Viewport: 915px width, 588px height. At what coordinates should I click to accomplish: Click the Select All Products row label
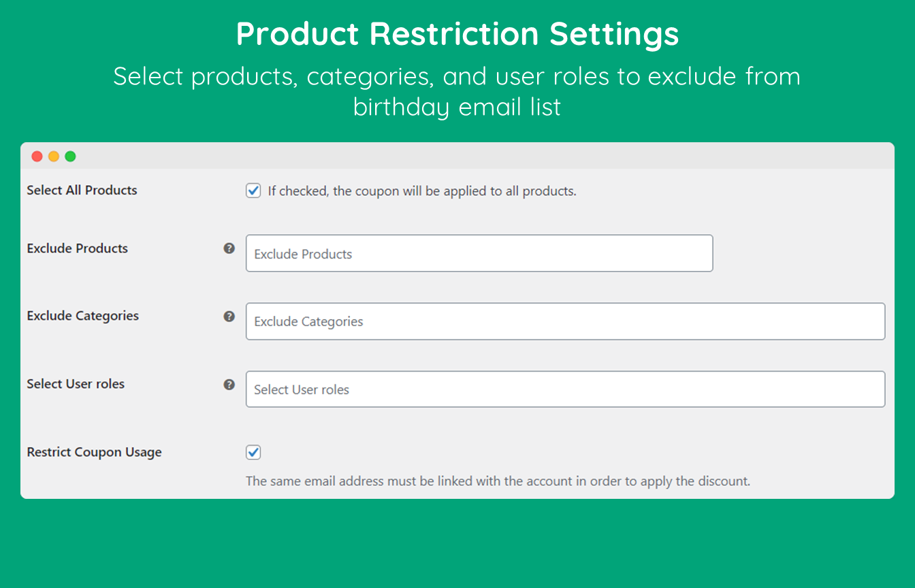point(82,191)
